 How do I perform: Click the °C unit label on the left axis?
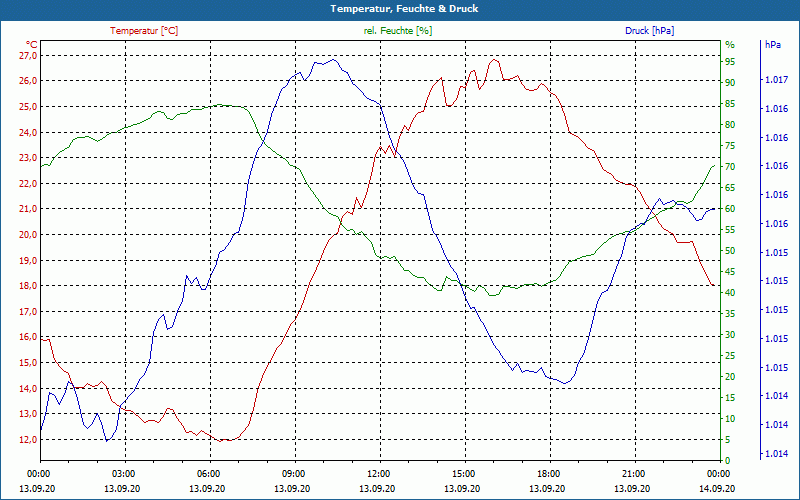31,44
